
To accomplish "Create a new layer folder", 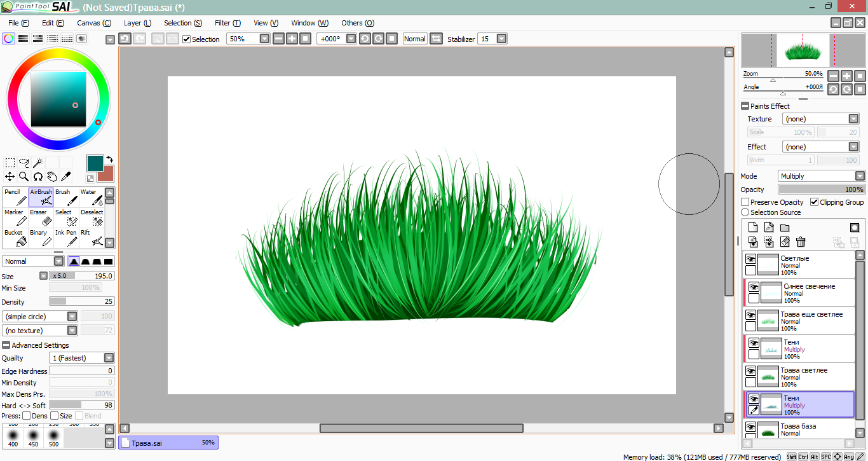I will click(x=785, y=228).
